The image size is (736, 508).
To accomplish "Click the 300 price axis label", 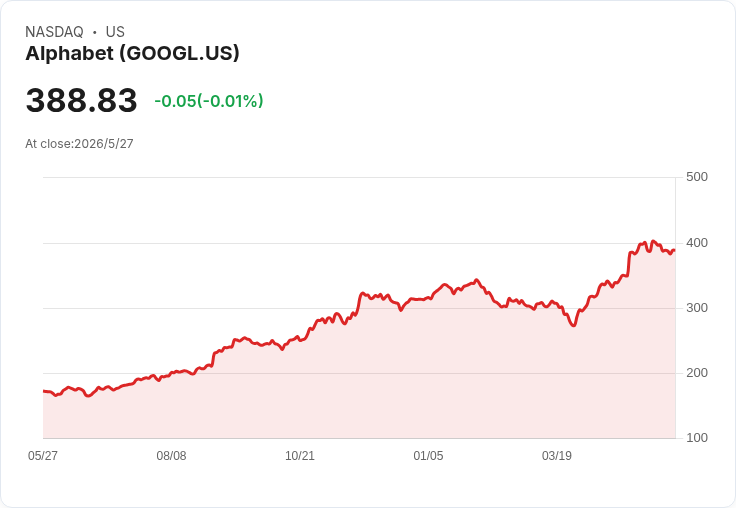I will pos(697,308).
